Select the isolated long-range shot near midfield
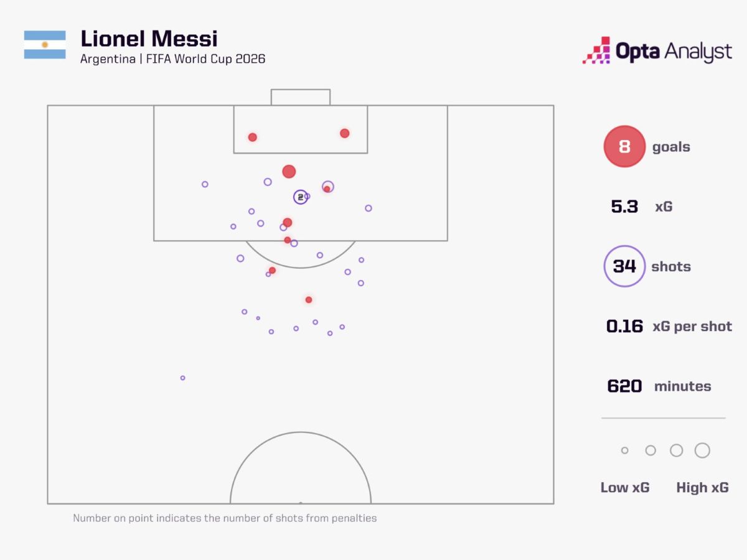 click(x=182, y=378)
